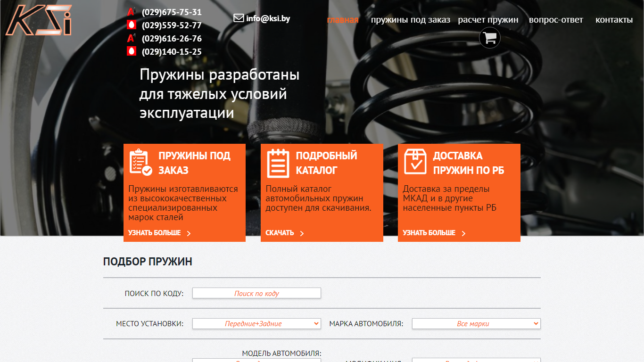Click ПОДРОБНЫЙ КАТАЛОГ card heading
The height and width of the screenshot is (362, 644).
(326, 163)
